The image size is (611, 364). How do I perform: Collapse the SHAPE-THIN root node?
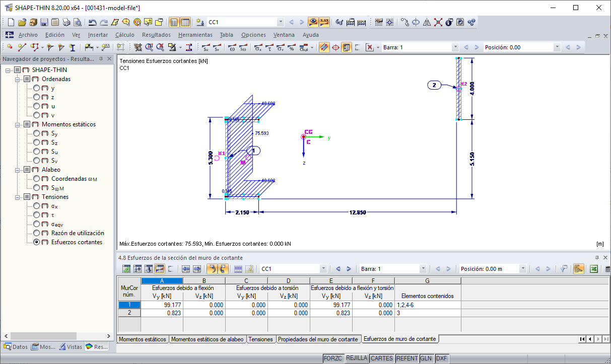(x=8, y=70)
